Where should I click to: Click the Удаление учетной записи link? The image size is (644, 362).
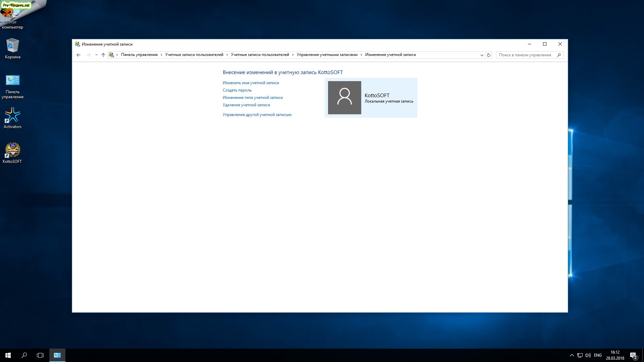[246, 105]
